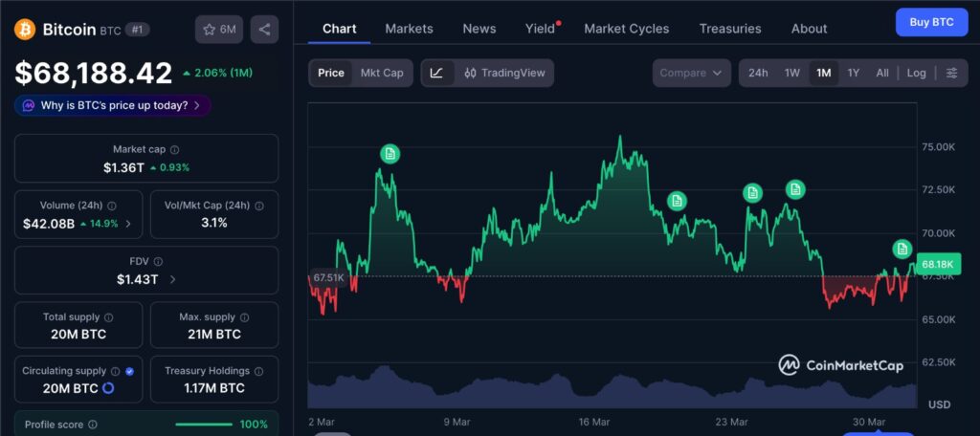Viewport: 980px width, 436px height.
Task: Click the $42.08B volume value
Action: (x=49, y=224)
